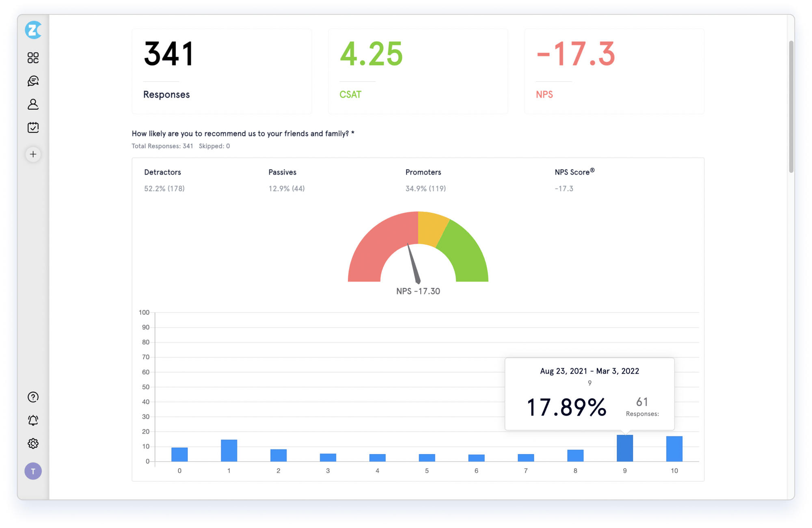Click the bar for score 10

[x=674, y=449]
